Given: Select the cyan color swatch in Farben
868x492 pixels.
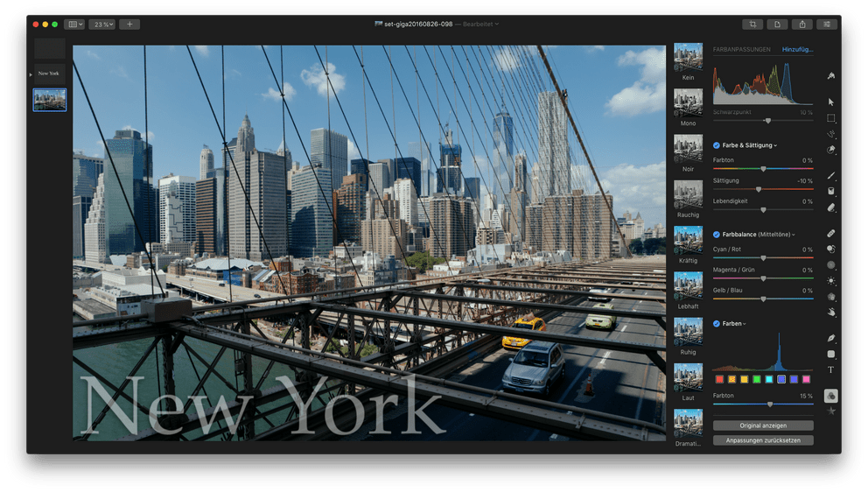Looking at the screenshot, I should click(x=769, y=380).
